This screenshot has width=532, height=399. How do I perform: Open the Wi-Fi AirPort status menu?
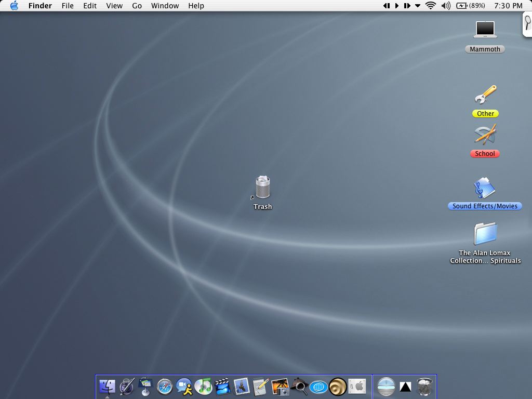click(x=431, y=6)
